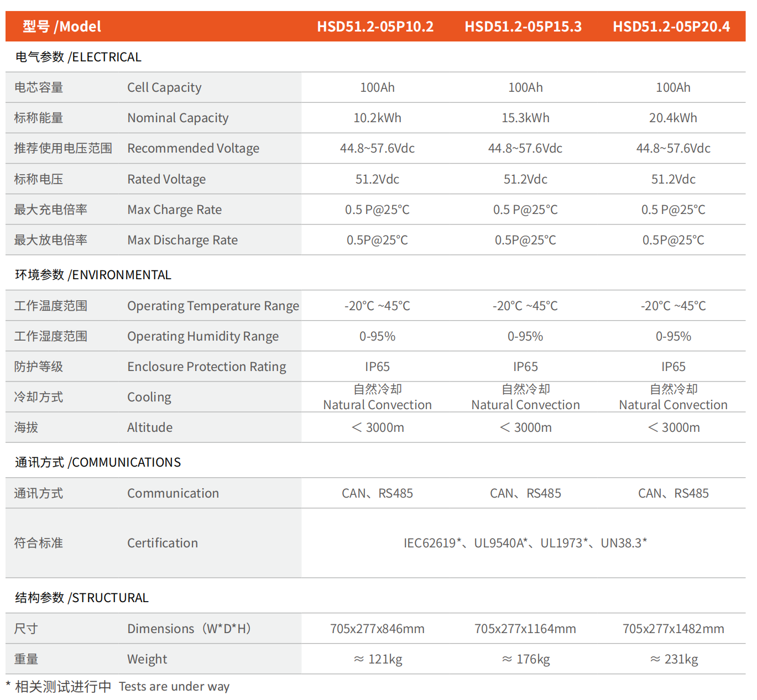Select the 冷却方式 Chinese label
The height and width of the screenshot is (700, 757).
point(39,397)
